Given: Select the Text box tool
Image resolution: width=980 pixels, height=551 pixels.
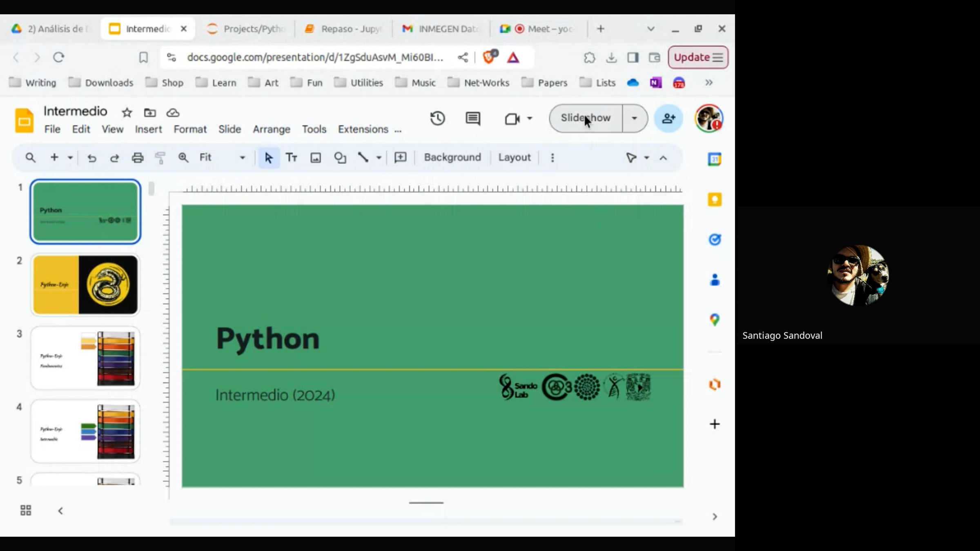Looking at the screenshot, I should [x=292, y=158].
